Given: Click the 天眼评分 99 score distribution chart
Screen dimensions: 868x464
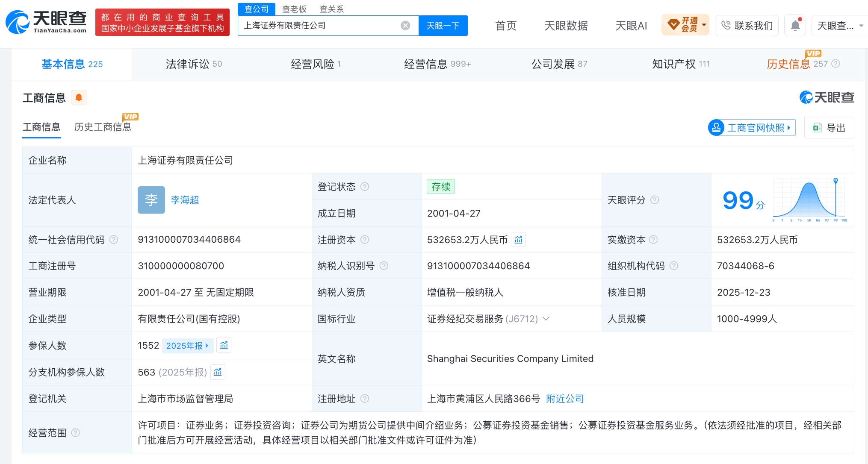Looking at the screenshot, I should click(810, 200).
